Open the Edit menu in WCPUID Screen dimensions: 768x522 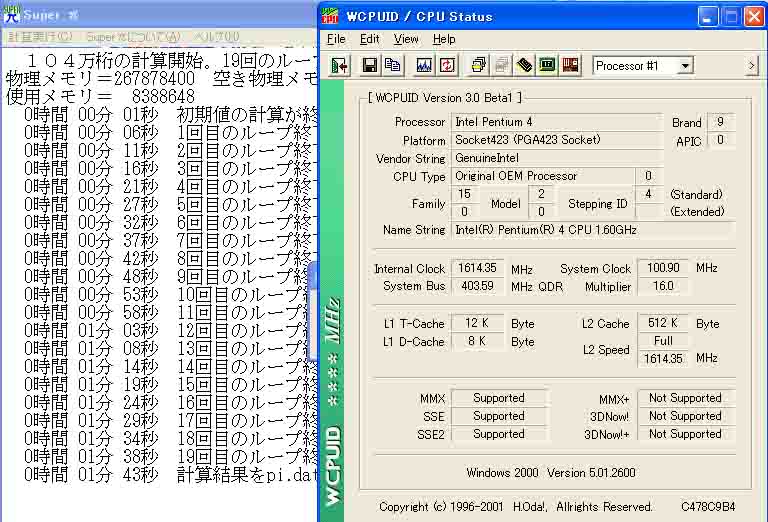[369, 39]
